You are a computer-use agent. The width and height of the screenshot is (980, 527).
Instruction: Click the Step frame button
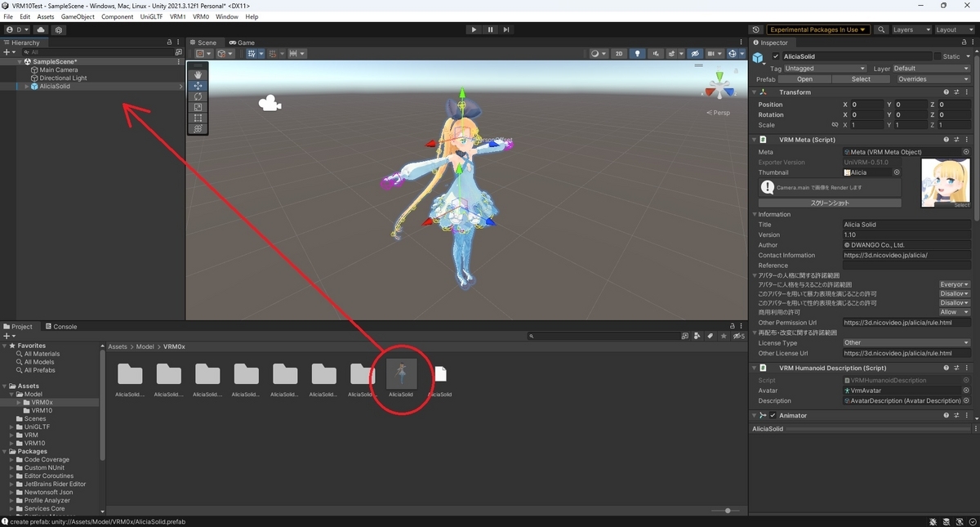click(x=506, y=29)
